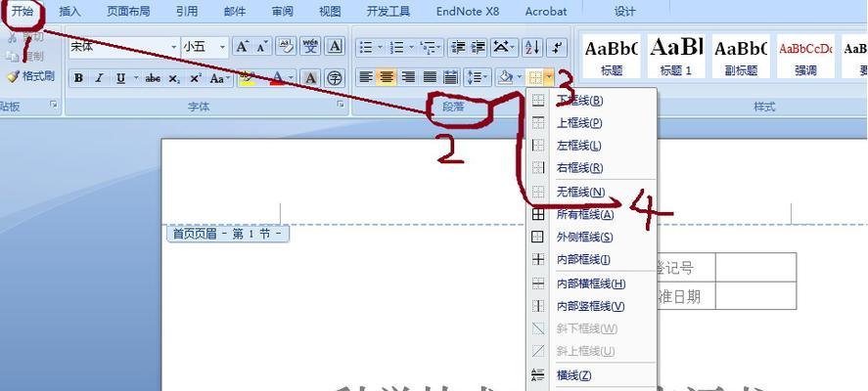Choose 外侧框线(S) from borders menu

click(591, 237)
